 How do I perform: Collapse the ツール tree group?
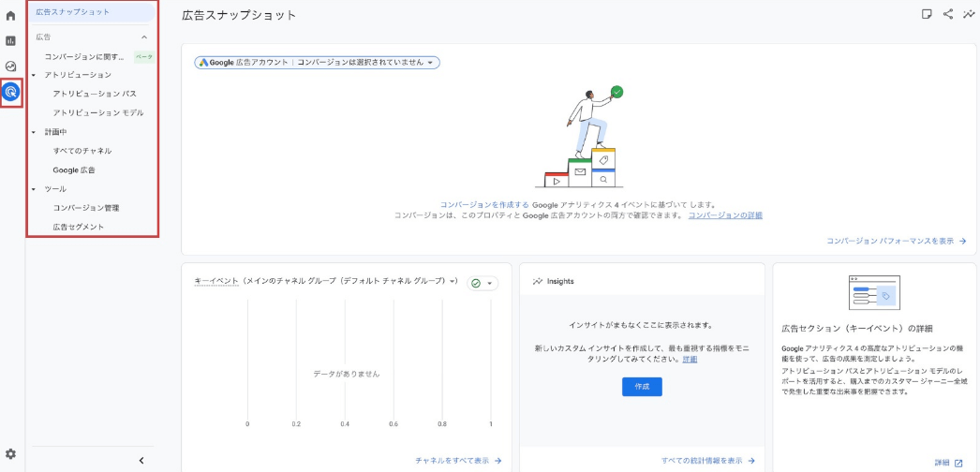click(x=34, y=189)
